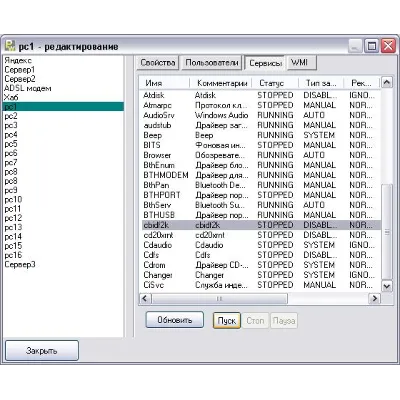Maximize the pc1 editing window
The image size is (400, 400).
pyautogui.click(x=372, y=46)
